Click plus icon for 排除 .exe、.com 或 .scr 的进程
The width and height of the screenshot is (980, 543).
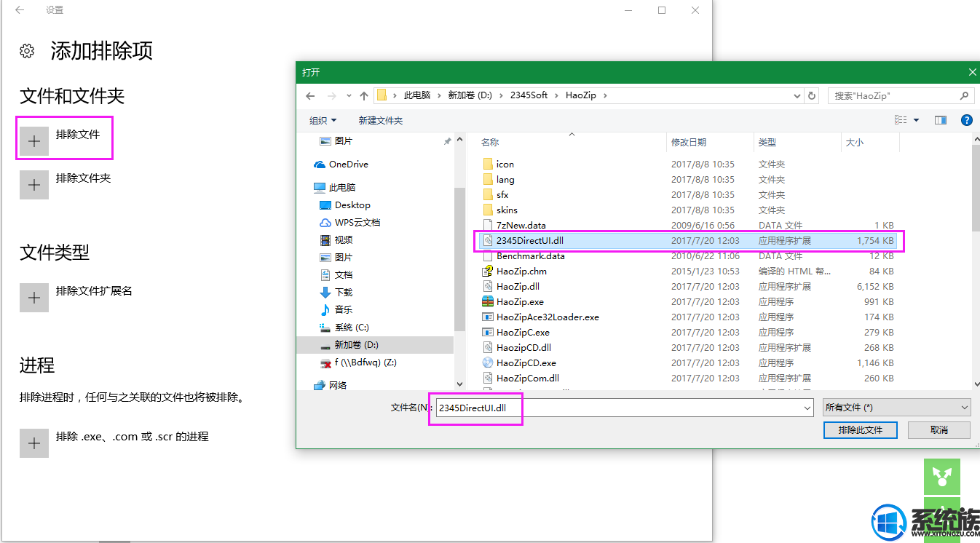[34, 443]
